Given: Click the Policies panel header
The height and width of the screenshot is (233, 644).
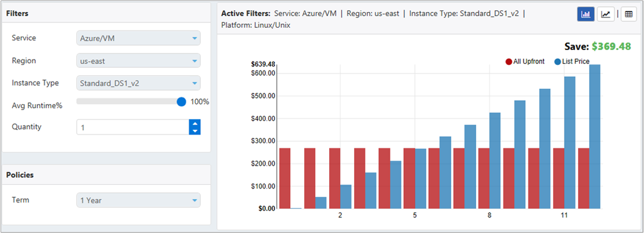Looking at the screenshot, I should coord(107,175).
